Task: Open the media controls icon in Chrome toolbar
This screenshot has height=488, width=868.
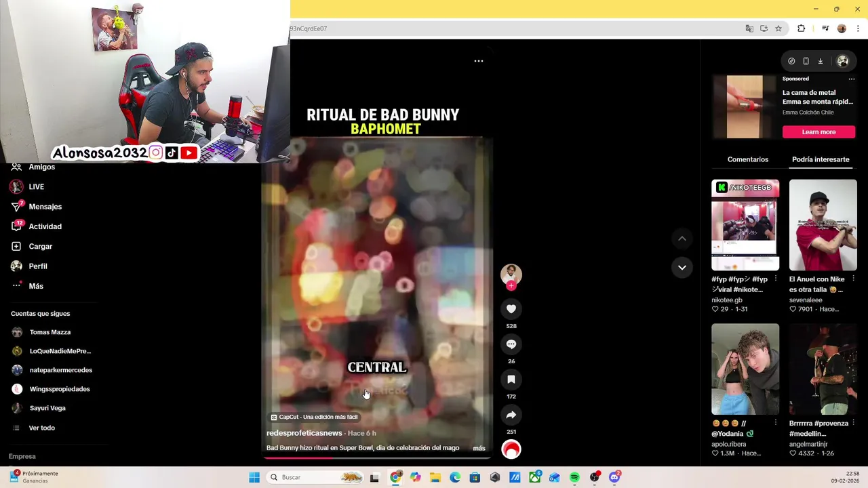Action: [x=825, y=28]
